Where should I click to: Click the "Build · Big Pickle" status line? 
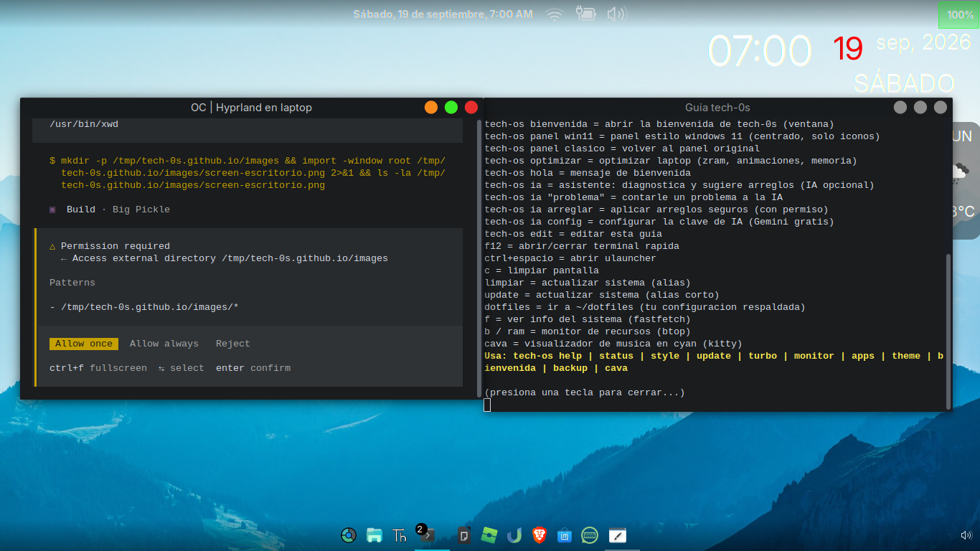[118, 209]
